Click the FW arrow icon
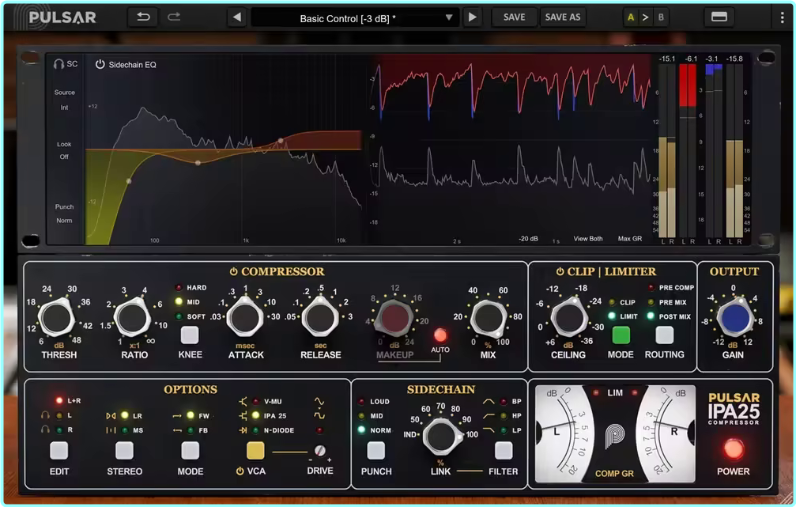The width and height of the screenshot is (796, 507). (177, 416)
